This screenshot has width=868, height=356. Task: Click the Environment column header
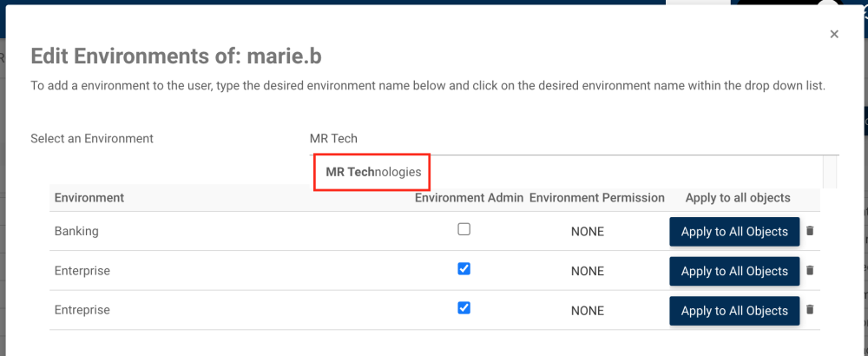pyautogui.click(x=89, y=198)
